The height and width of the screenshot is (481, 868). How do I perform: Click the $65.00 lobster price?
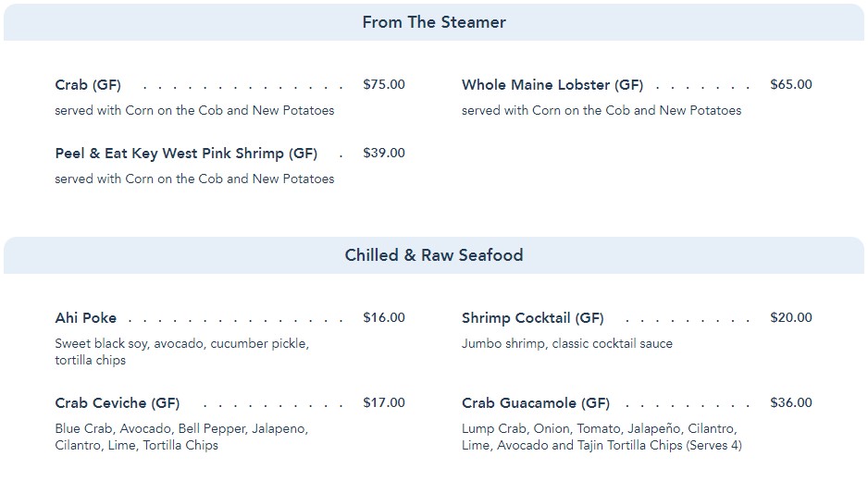tap(791, 84)
